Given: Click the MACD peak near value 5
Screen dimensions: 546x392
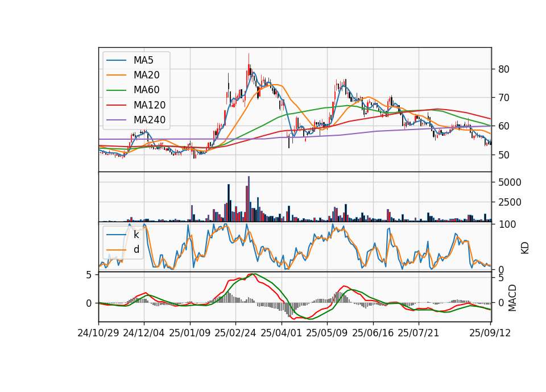Looking at the screenshot, I should click(253, 274).
